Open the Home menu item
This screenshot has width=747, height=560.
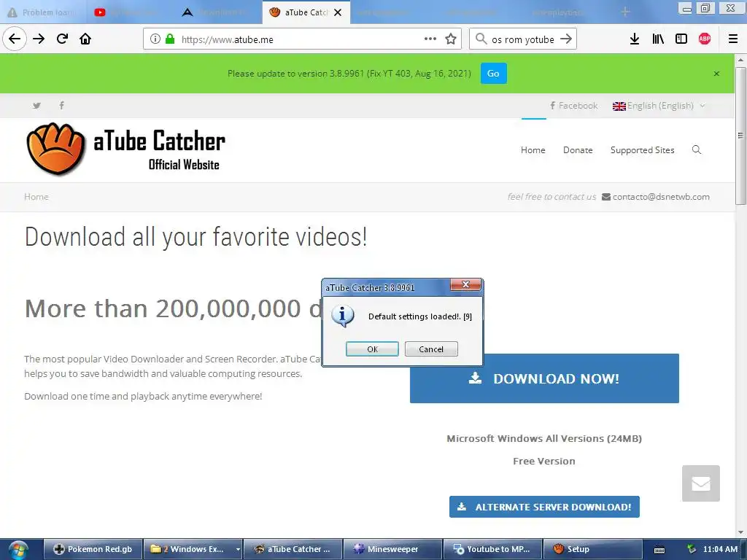(533, 150)
